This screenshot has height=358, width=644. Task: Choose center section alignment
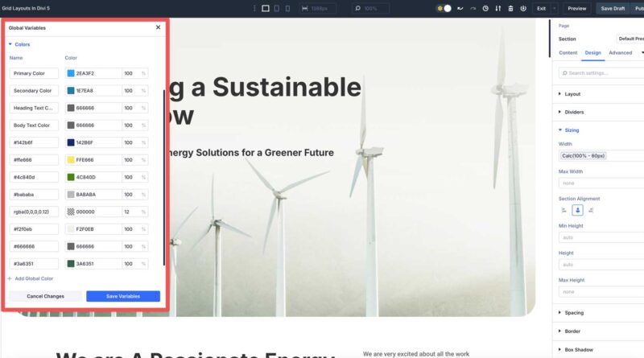pyautogui.click(x=577, y=210)
